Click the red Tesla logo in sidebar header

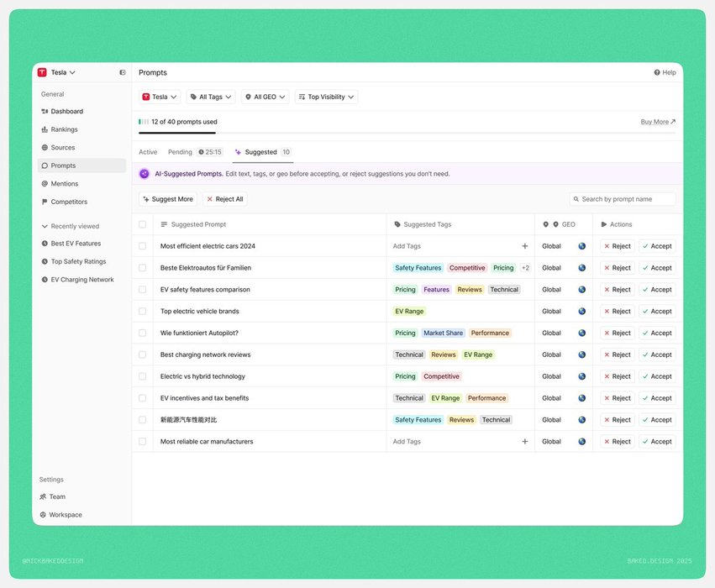pyautogui.click(x=42, y=72)
